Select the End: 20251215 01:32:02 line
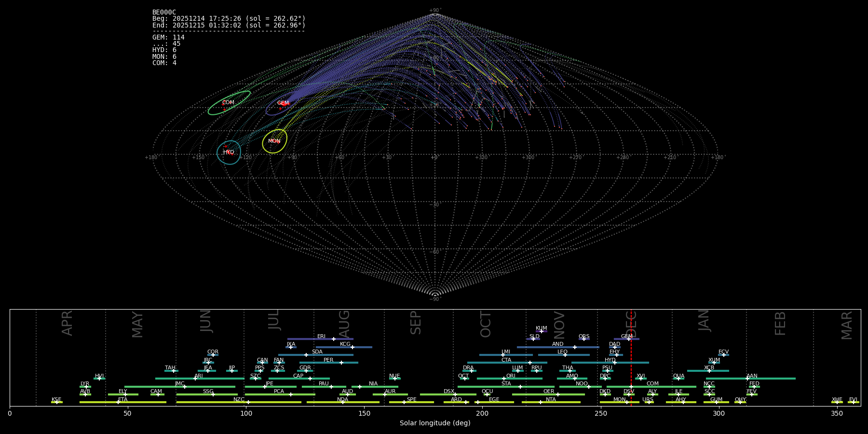 point(229,25)
